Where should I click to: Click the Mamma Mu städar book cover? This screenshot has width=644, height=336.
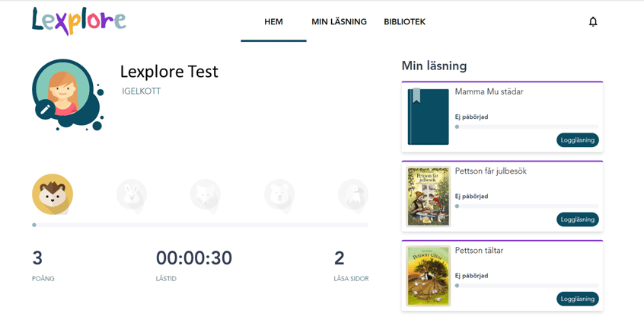click(x=428, y=117)
